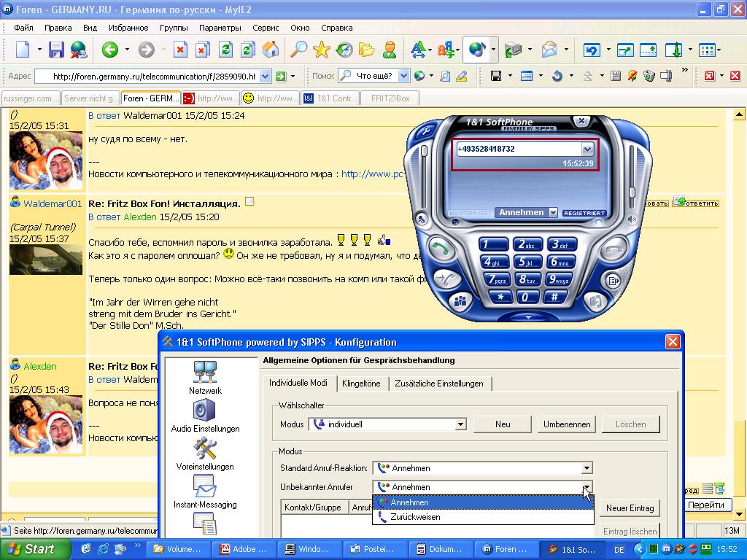Click the Перейти button
This screenshot has height=560, width=747.
coord(706,505)
